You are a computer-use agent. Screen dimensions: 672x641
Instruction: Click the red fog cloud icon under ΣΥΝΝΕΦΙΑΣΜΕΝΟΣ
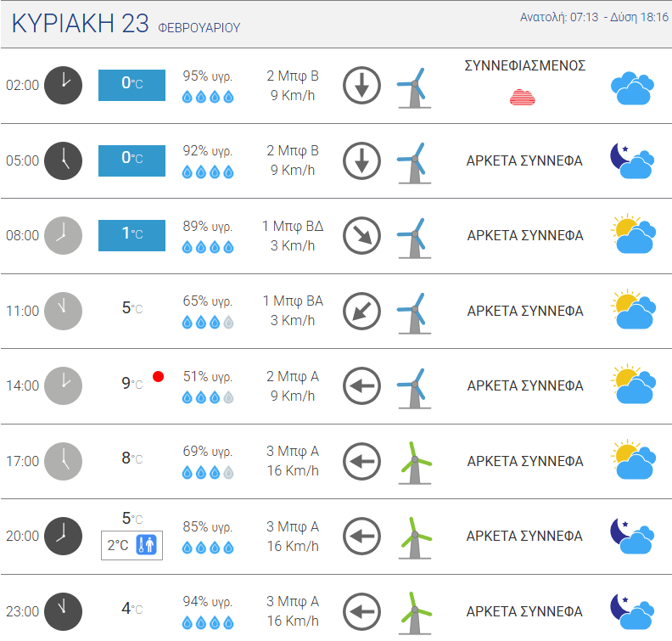click(x=522, y=98)
